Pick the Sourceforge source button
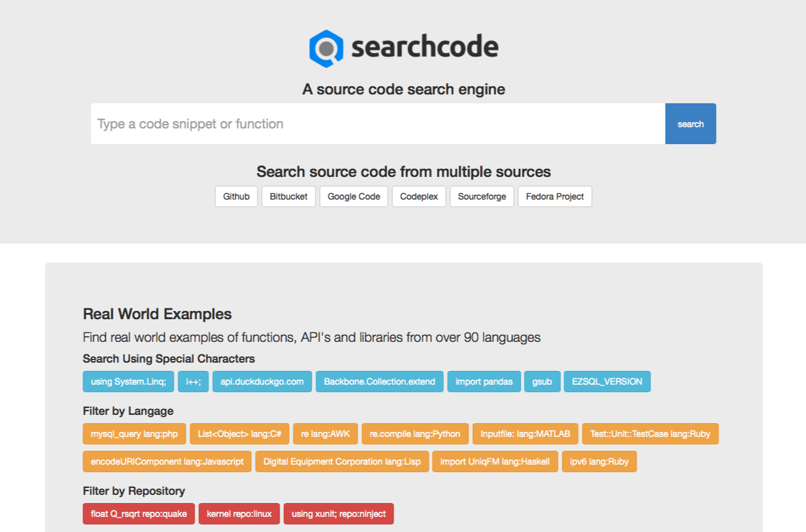This screenshot has height=532, width=806. pos(482,196)
